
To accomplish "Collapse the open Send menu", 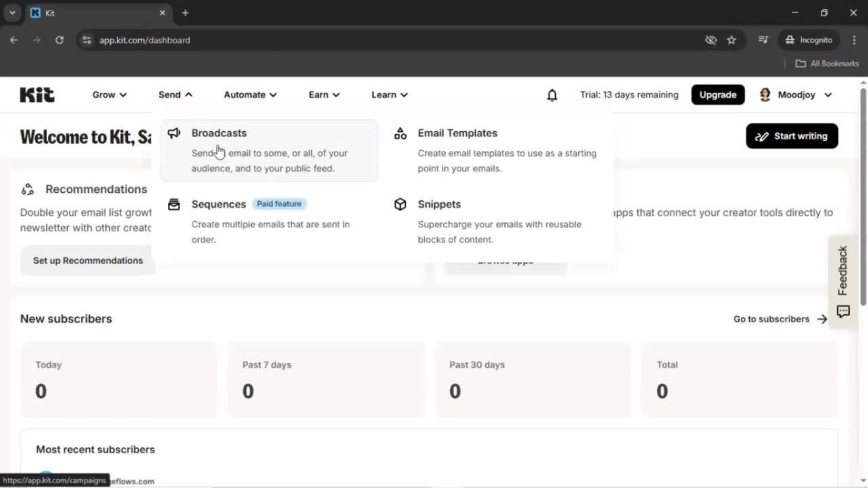I will pos(174,95).
